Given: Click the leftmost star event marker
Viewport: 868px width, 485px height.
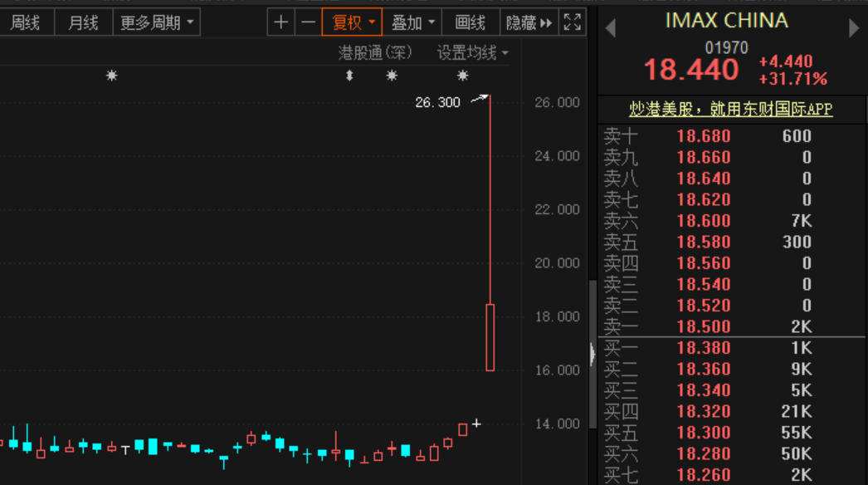Looking at the screenshot, I should (x=112, y=76).
